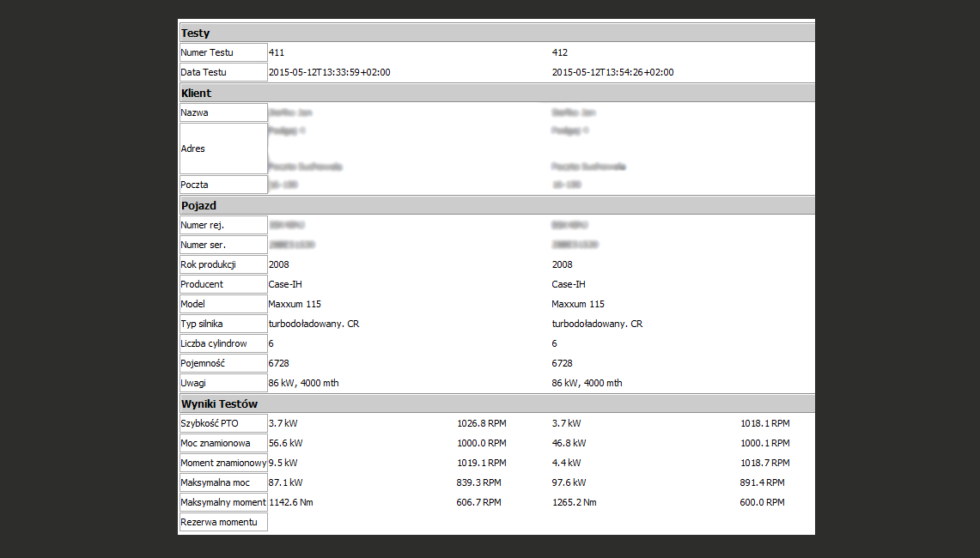
Task: Click turbodoładowany. CR in second column
Action: coord(597,324)
